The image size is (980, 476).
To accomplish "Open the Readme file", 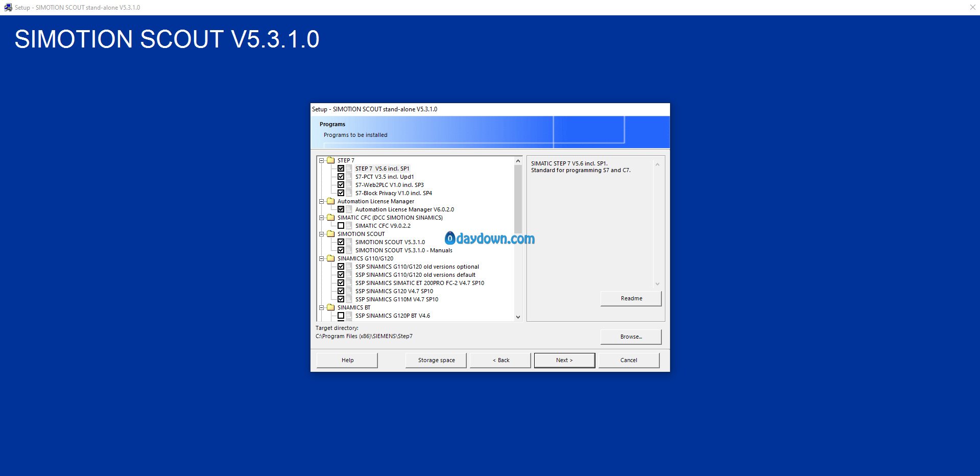I will click(x=631, y=298).
